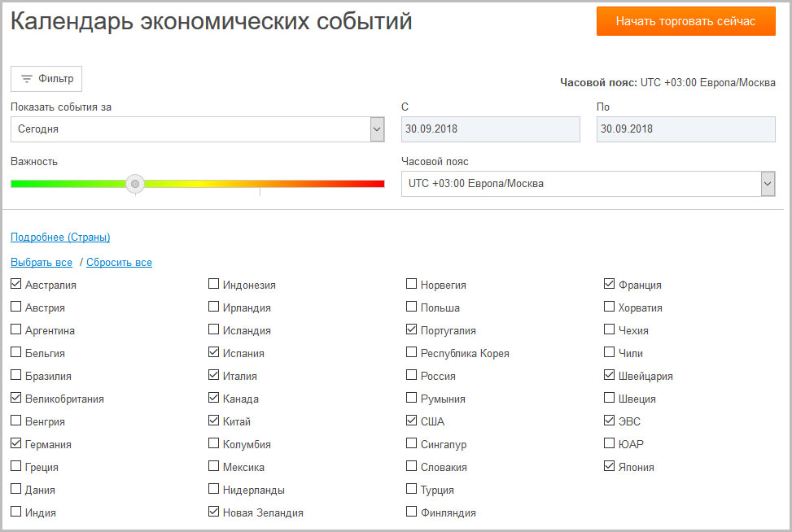This screenshot has width=792, height=532.
Task: Check the Индонезия checkbox
Action: [x=214, y=285]
